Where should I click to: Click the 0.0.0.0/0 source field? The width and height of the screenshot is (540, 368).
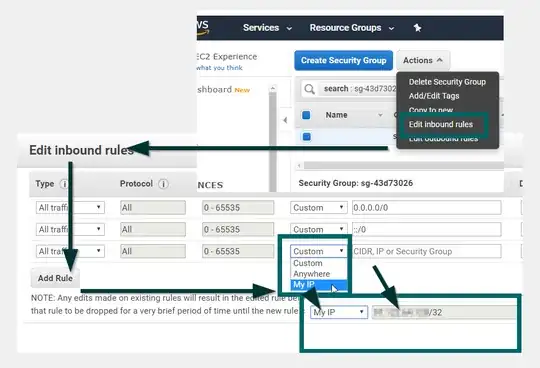[426, 208]
